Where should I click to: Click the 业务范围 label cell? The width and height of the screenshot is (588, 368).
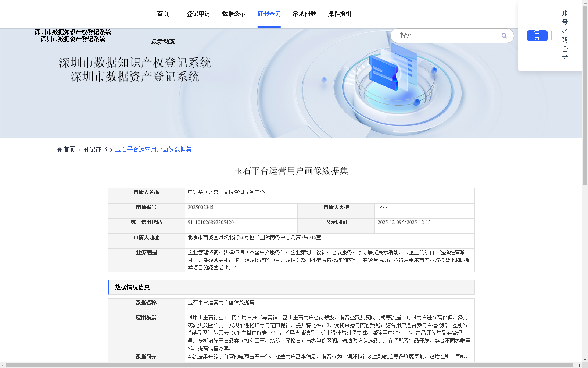click(146, 260)
